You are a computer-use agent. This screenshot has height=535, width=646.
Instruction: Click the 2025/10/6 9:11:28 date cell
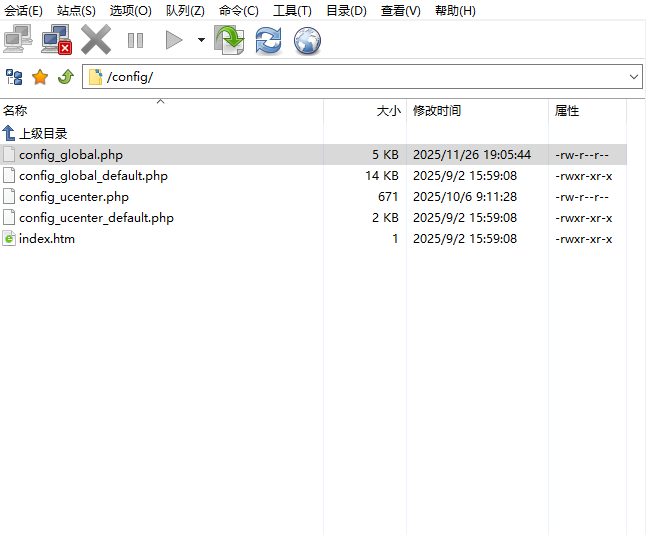coord(465,197)
